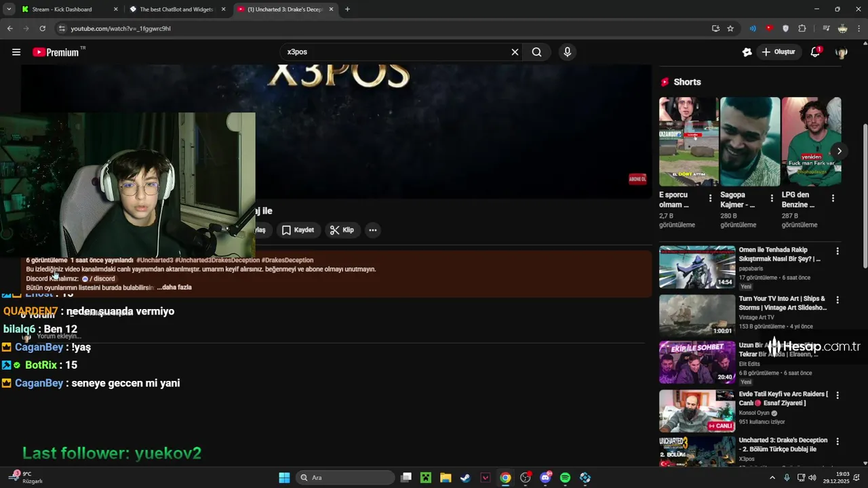Open the Sagopa Kajmer Short thumbnail
This screenshot has height=488, width=868.
(750, 142)
